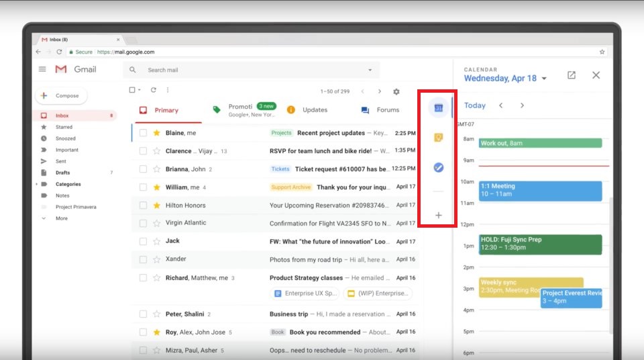The width and height of the screenshot is (644, 360).
Task: Click the browser back arrow
Action: click(x=38, y=52)
